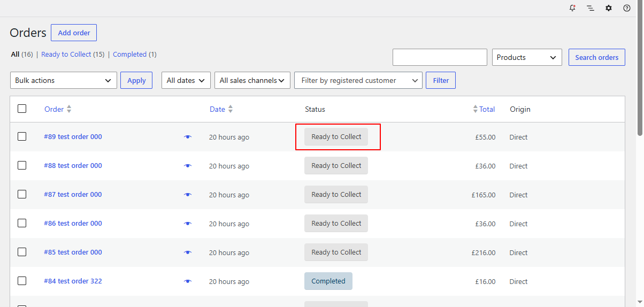Open the Products search type dropdown

click(x=527, y=57)
